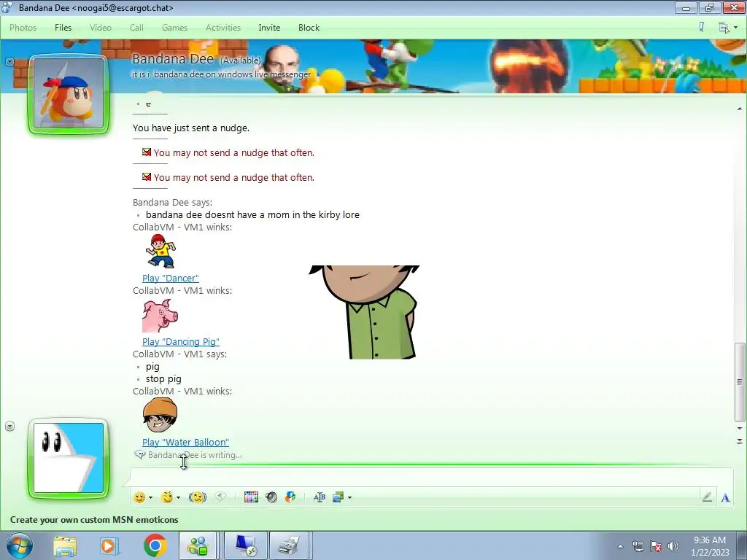Click the Dancer wink thumbnail
The width and height of the screenshot is (747, 560).
pos(161,252)
